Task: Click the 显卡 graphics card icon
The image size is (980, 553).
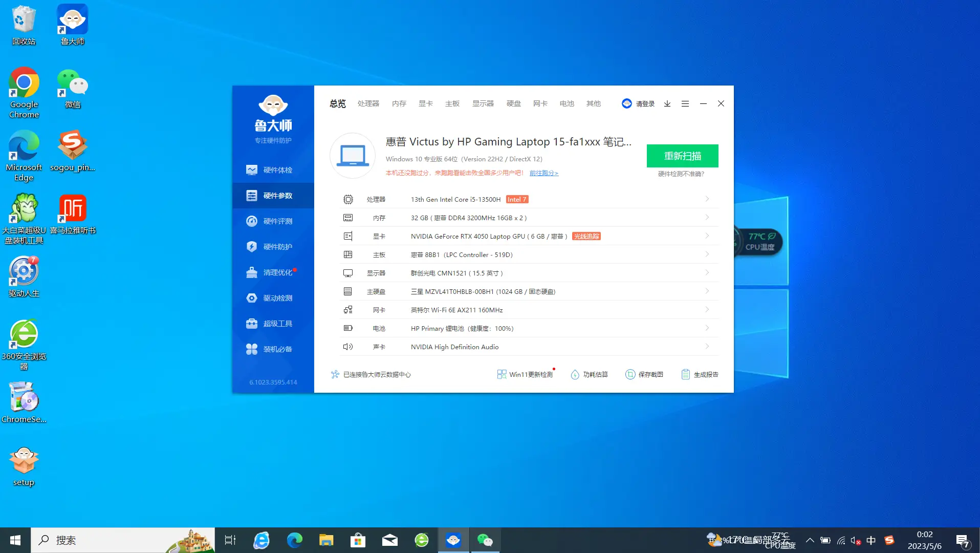Action: click(x=348, y=236)
